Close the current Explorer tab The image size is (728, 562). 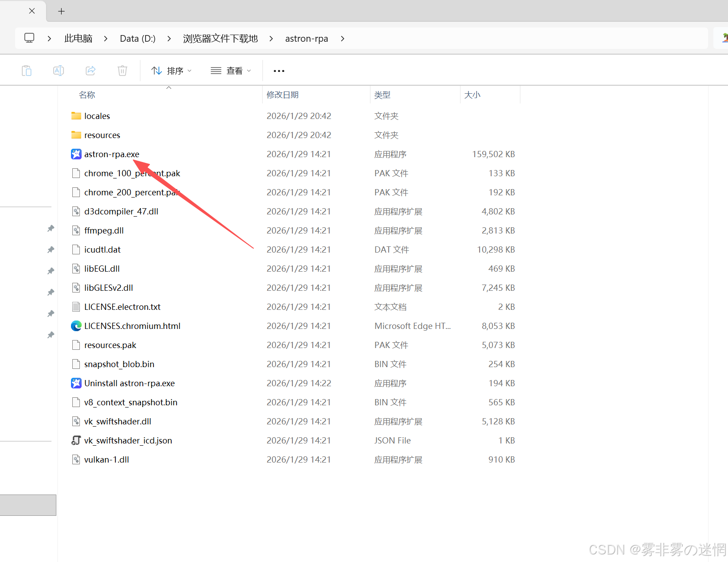point(32,11)
